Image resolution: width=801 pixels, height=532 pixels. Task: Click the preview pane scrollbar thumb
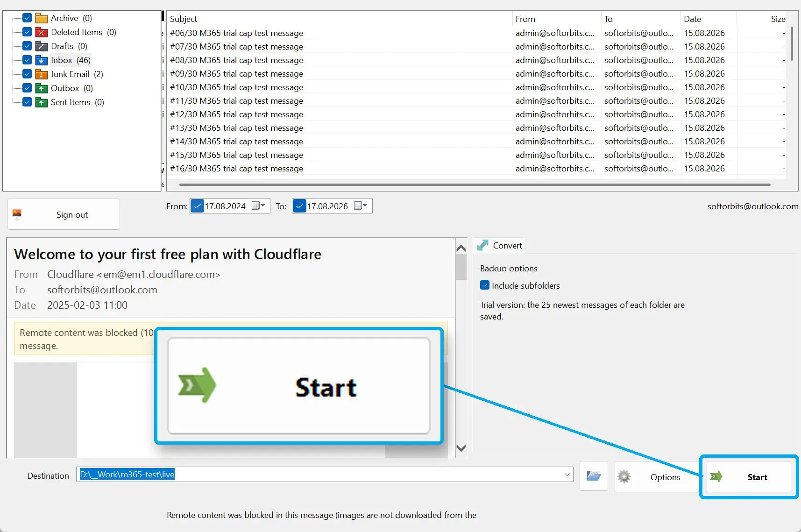[x=461, y=267]
